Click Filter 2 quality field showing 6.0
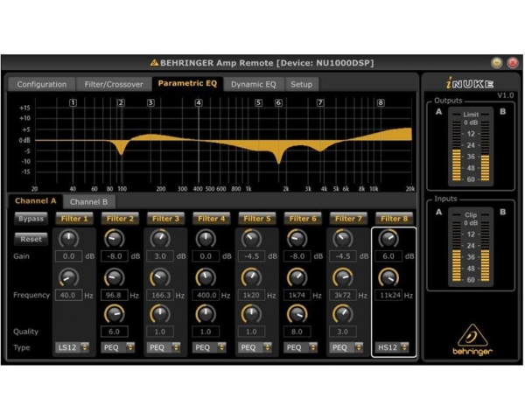The image size is (525, 420). [x=114, y=332]
